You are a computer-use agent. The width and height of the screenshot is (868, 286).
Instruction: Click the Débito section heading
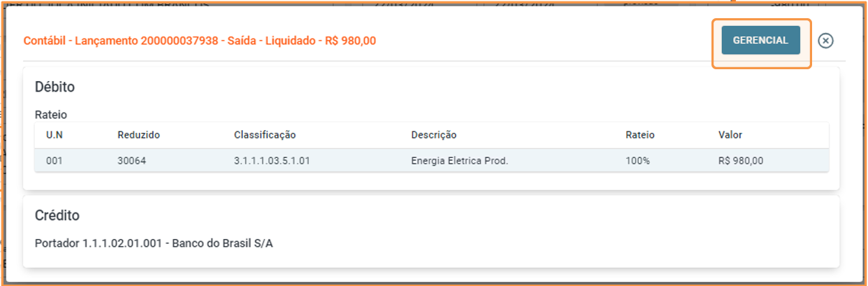point(55,87)
